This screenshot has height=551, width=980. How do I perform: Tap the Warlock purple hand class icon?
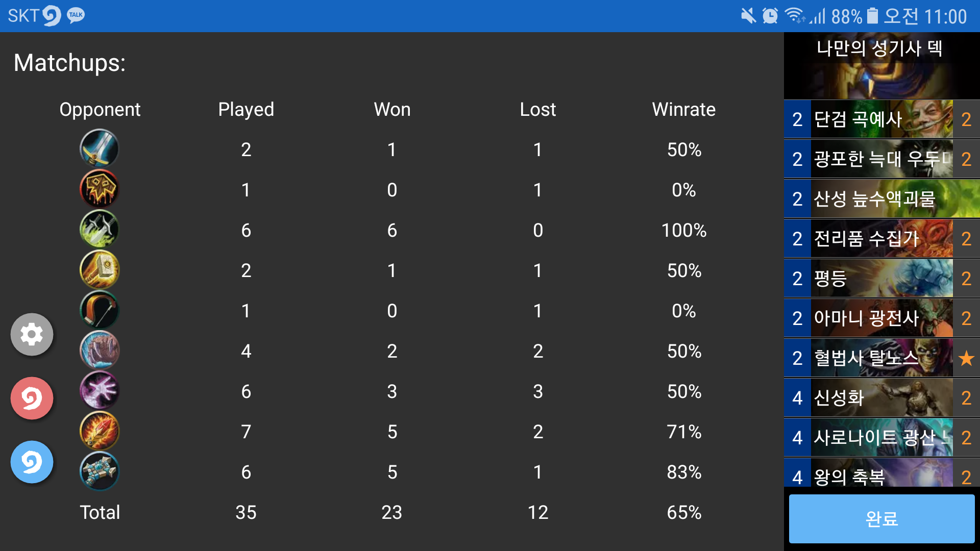coord(100,390)
